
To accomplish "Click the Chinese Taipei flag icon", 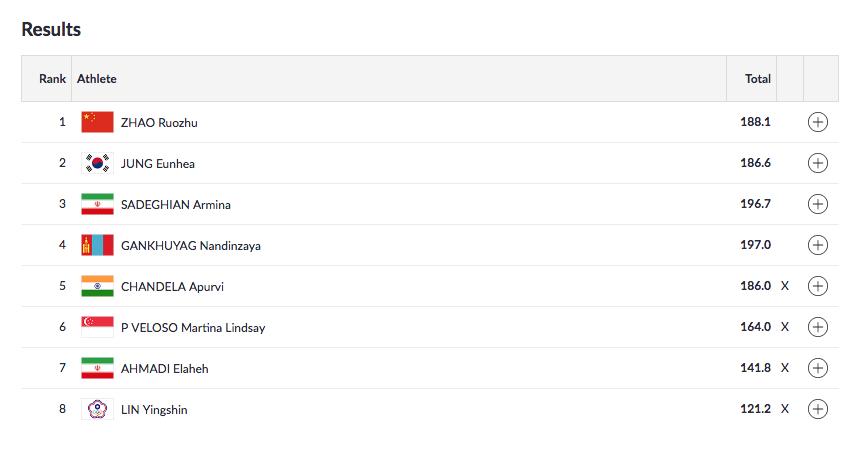I will coord(97,409).
